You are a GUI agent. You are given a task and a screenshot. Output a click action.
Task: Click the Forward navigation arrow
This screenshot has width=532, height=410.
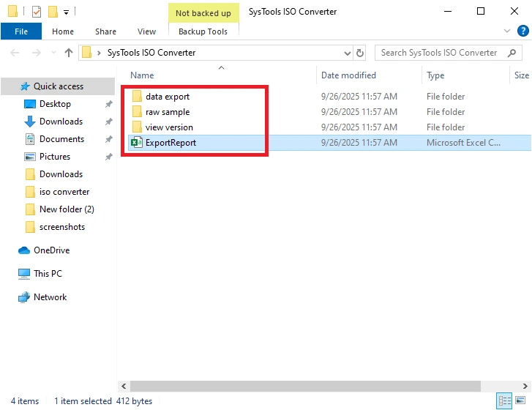coord(37,53)
